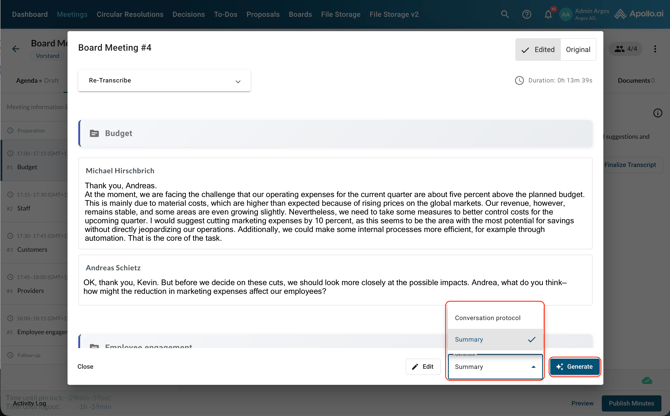Open the notifications bell
Viewport: 670px width, 416px height.
click(548, 15)
